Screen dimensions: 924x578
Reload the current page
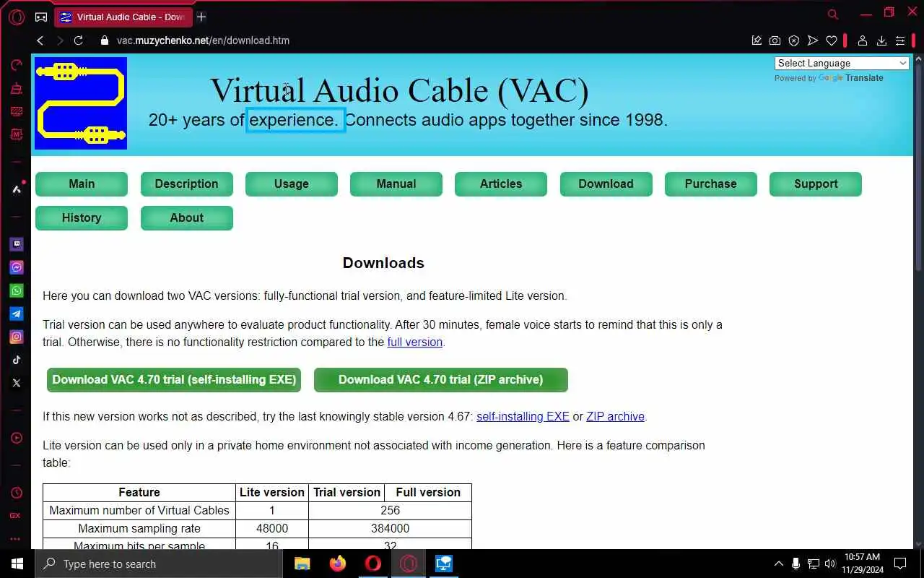pos(79,40)
